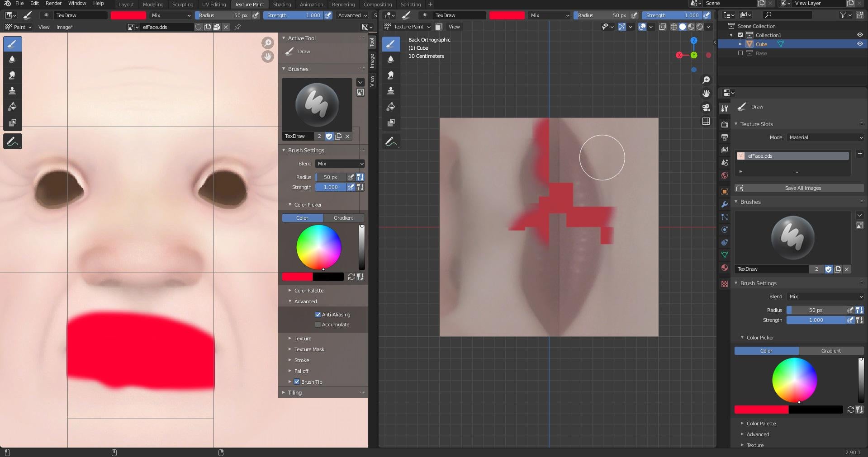Switch to Sculpting workspace tab
Viewport: 868px width, 457px height.
coord(183,5)
